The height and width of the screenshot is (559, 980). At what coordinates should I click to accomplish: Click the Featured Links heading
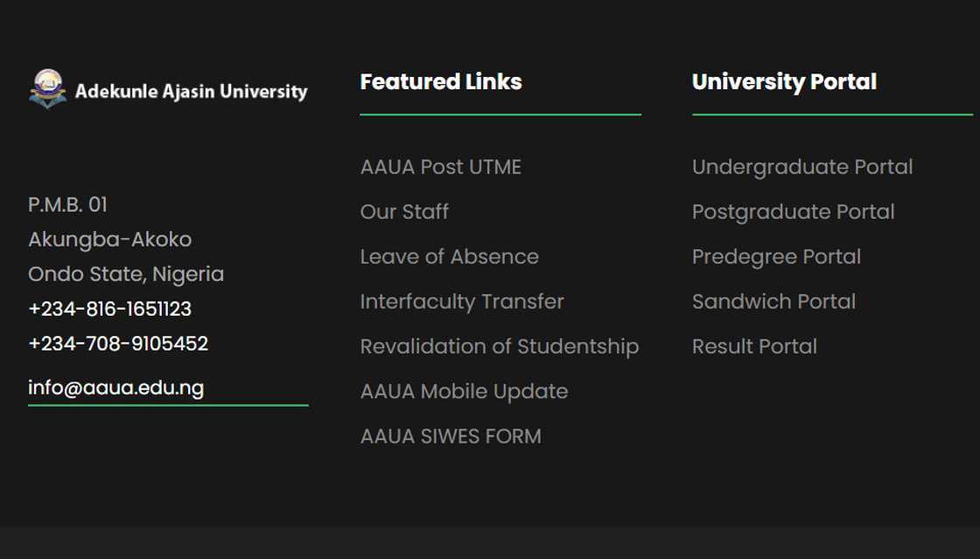pyautogui.click(x=441, y=82)
